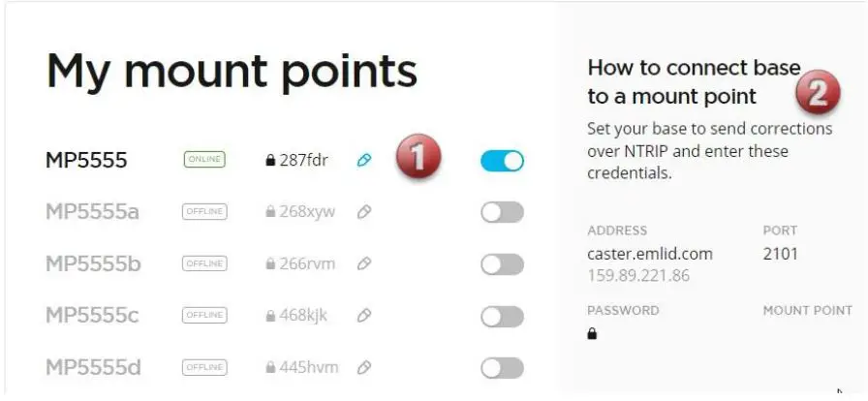Click the port number 2101
The height and width of the screenshot is (401, 868).
click(x=782, y=255)
